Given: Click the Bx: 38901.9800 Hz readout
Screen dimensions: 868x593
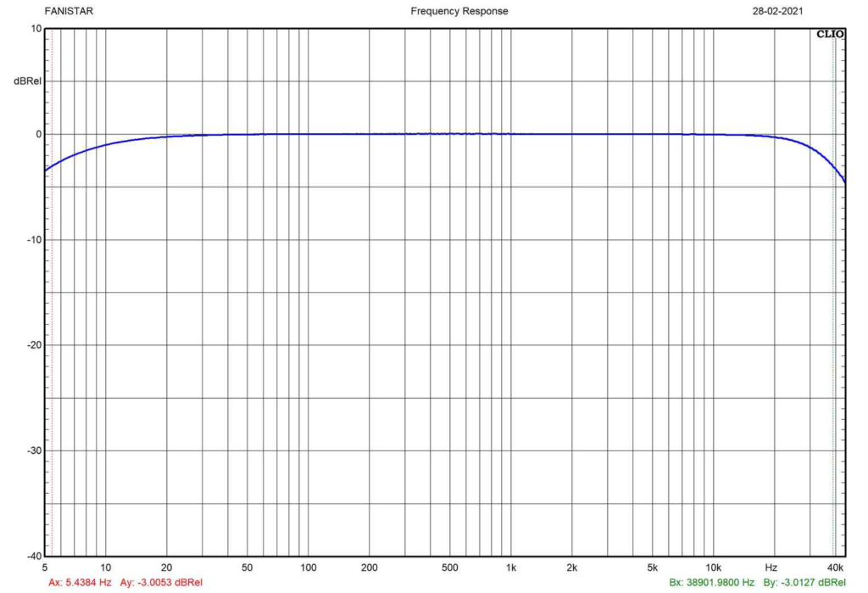Looking at the screenshot, I should [x=711, y=583].
